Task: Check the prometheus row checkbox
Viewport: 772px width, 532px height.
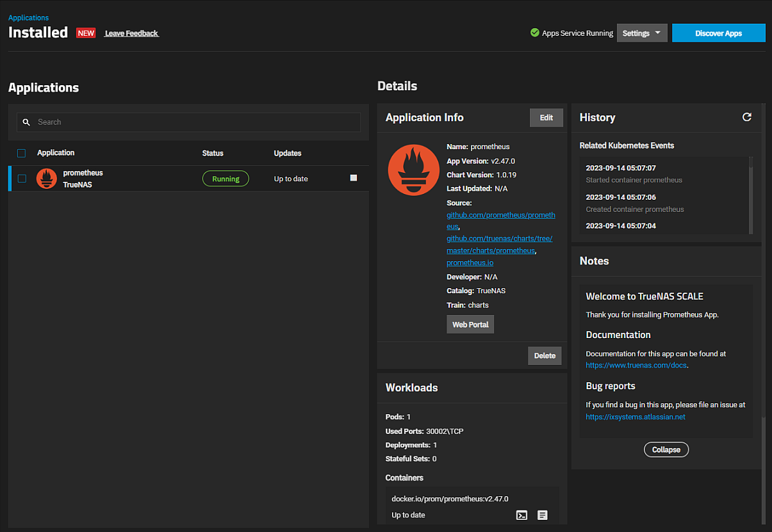Action: (22, 179)
